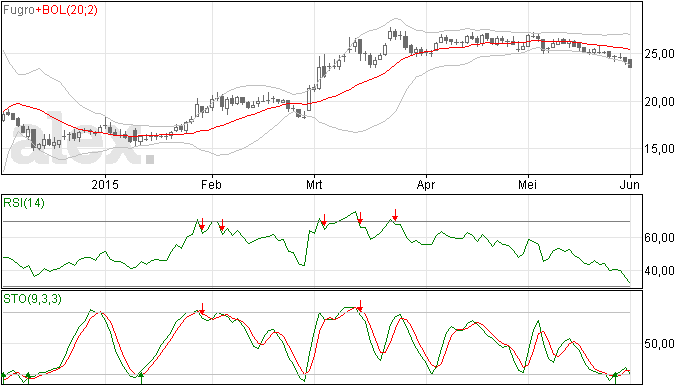Click the last candlestick at Jun
Image resolution: width=690 pixels, height=387 pixels.
630,63
